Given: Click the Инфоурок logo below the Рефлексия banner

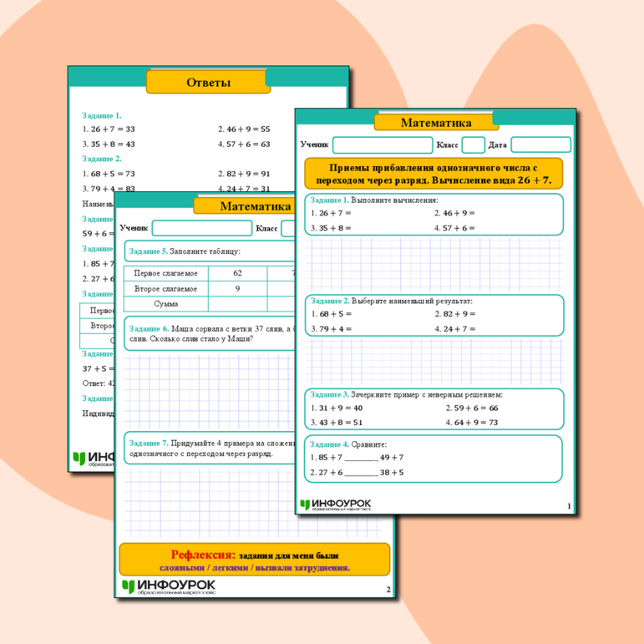Looking at the screenshot, I should pyautogui.click(x=169, y=587).
